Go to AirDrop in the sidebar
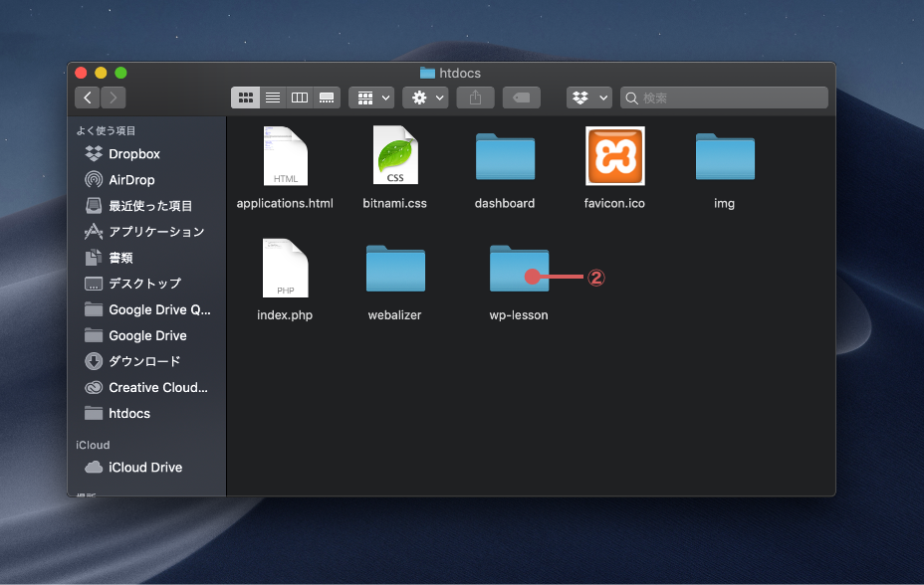Viewport: 924px width, 585px height. [131, 180]
